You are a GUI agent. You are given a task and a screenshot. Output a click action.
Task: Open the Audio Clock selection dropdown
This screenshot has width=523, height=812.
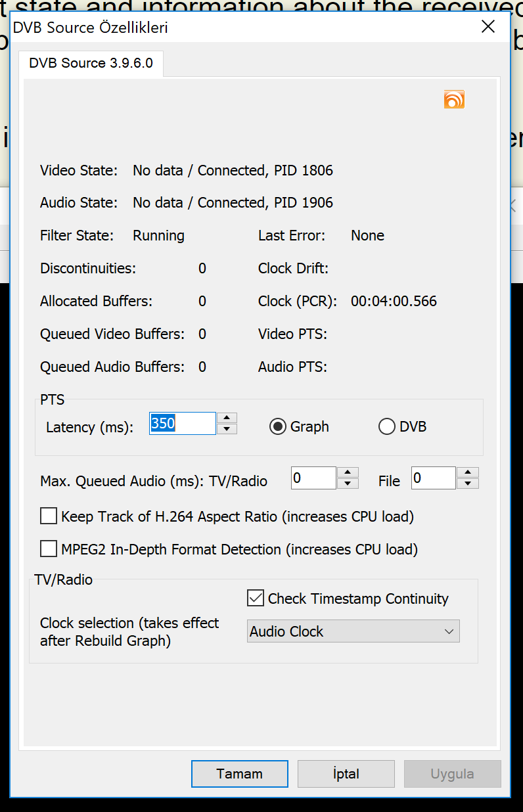[x=353, y=631]
